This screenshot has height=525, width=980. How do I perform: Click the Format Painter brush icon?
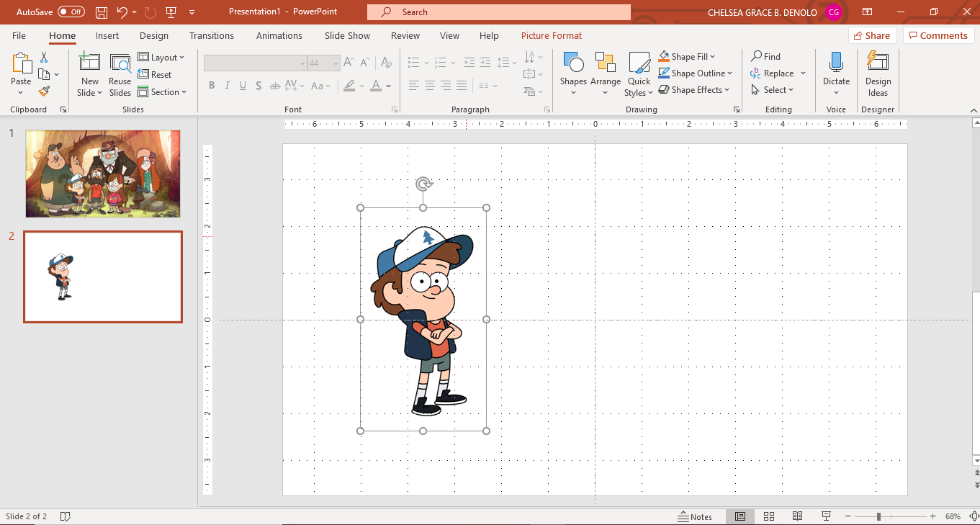click(44, 91)
